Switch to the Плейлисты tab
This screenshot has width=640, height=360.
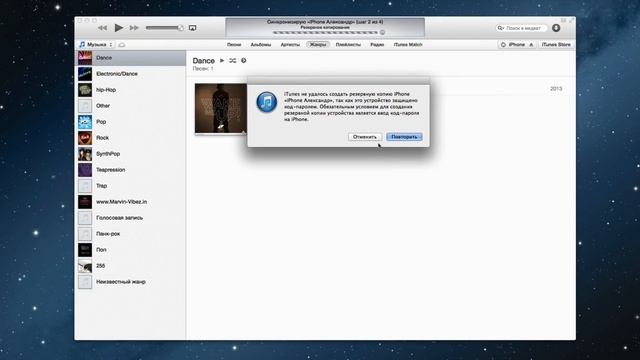[x=348, y=44]
